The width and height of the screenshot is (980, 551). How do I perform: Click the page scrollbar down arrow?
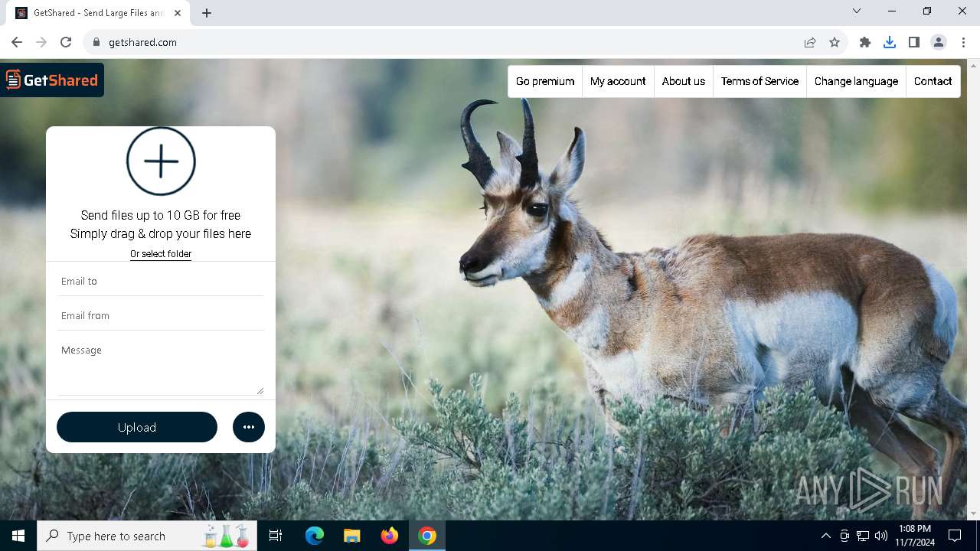click(x=974, y=514)
